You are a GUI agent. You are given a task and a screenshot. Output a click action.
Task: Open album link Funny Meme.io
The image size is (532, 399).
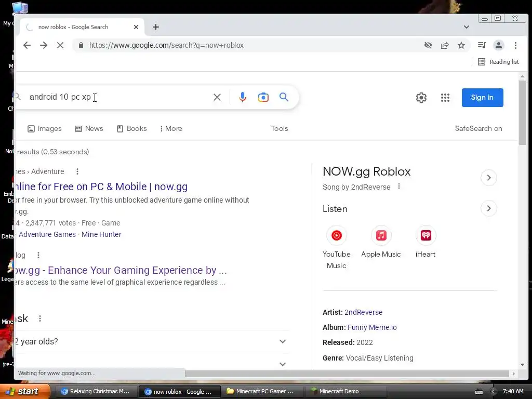372,327
